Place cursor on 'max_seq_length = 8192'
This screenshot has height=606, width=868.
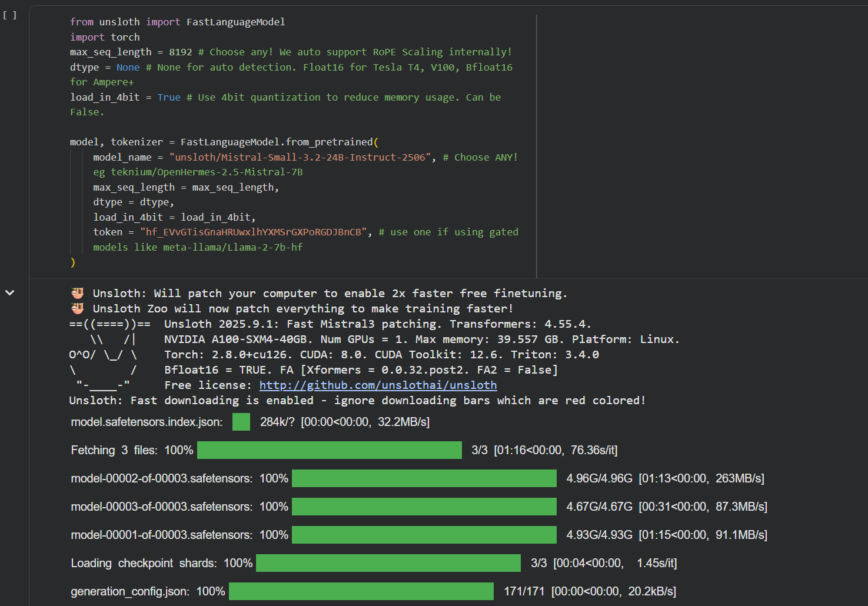tap(131, 52)
